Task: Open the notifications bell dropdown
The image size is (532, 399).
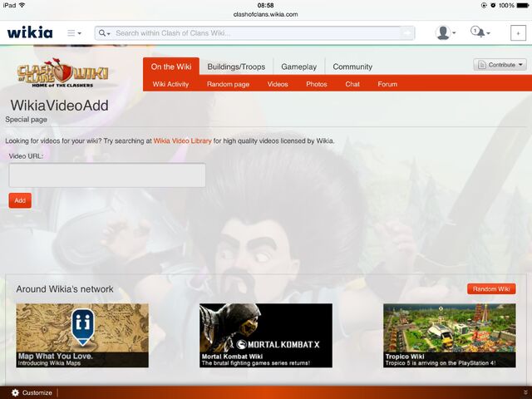Action: 480,32
